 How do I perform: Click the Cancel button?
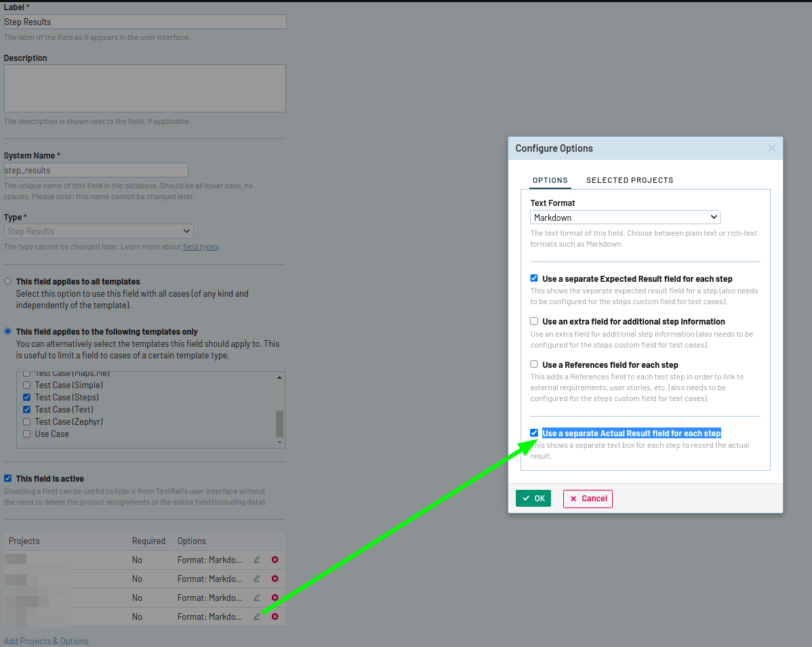point(588,499)
